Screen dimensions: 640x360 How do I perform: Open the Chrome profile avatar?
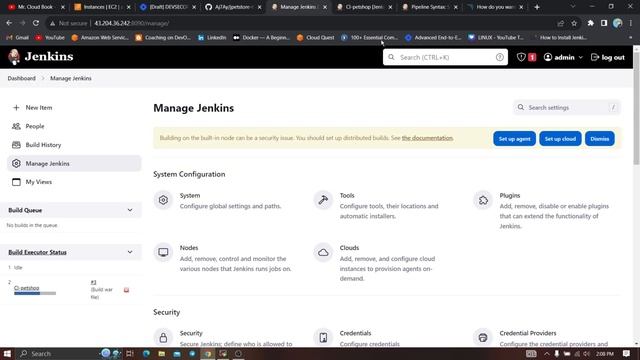click(618, 23)
